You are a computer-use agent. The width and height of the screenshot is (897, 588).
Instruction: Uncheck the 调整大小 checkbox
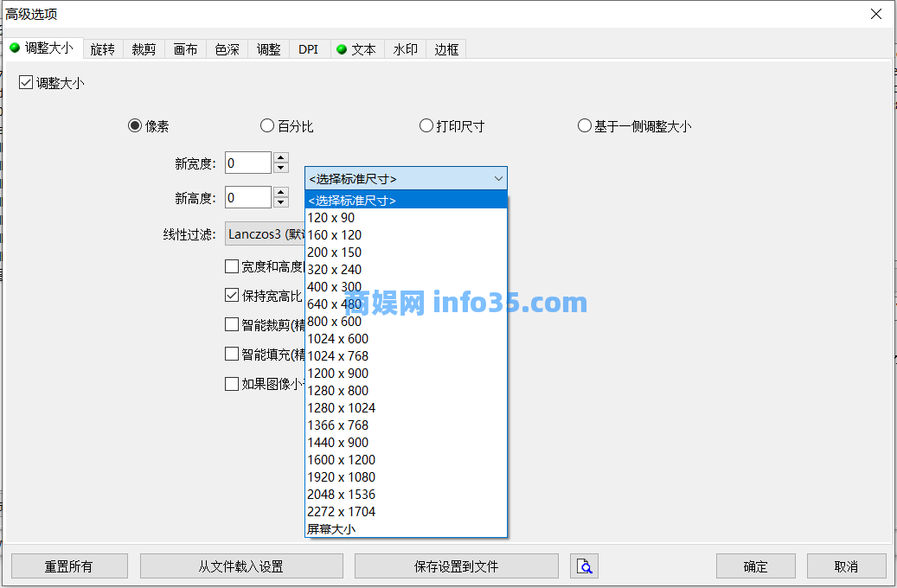click(26, 83)
